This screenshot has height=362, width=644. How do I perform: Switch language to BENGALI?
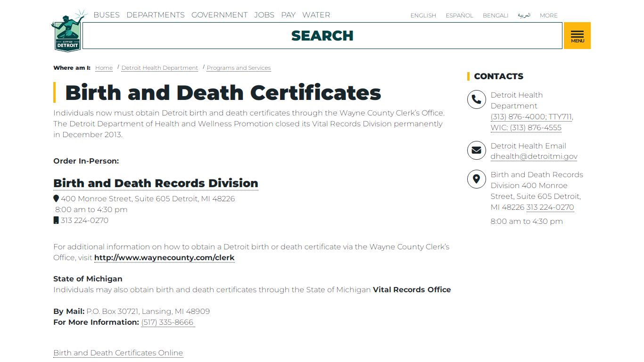click(x=495, y=16)
